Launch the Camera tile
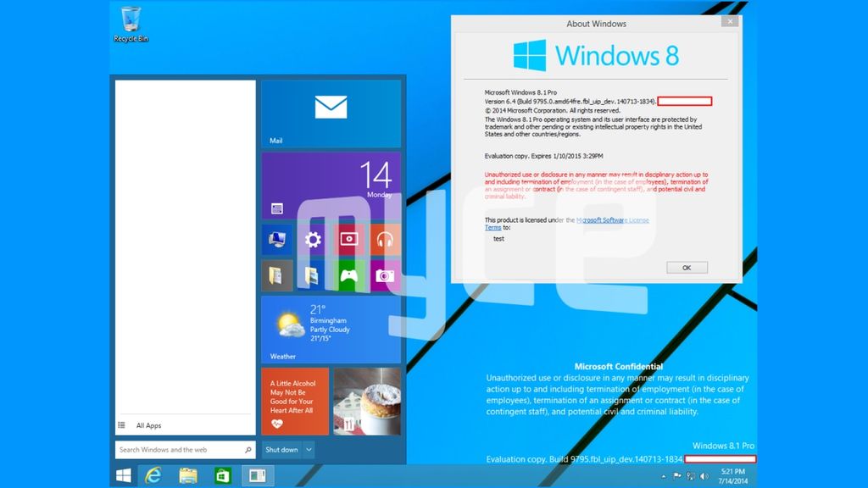Viewport: 868px width, 488px height. (x=387, y=275)
